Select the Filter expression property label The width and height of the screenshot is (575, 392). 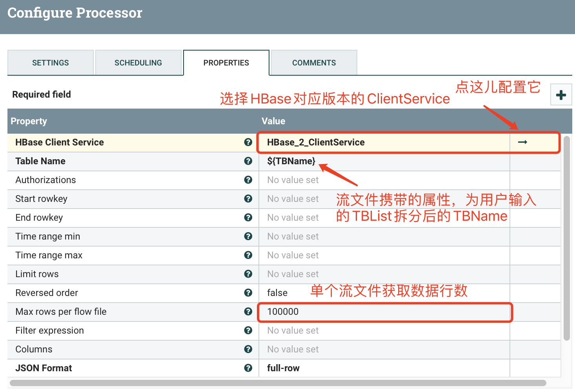click(50, 330)
